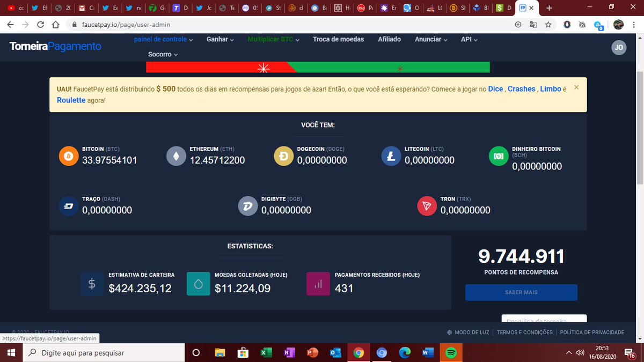Open the Afiliado page

pos(389,39)
